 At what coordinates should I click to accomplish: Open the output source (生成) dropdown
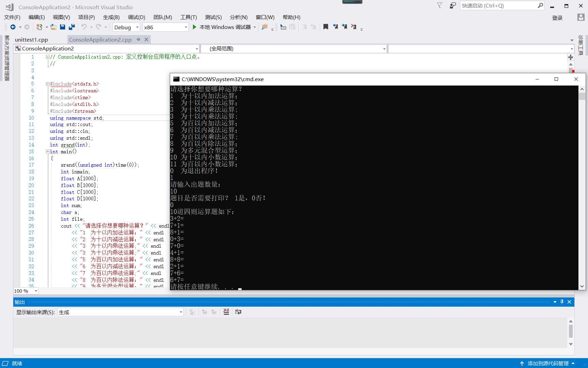tap(120, 312)
